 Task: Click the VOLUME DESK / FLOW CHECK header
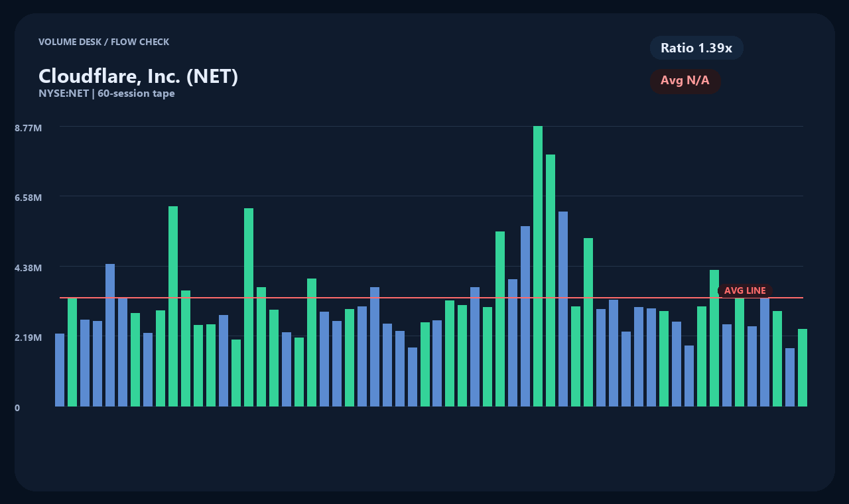pyautogui.click(x=103, y=42)
